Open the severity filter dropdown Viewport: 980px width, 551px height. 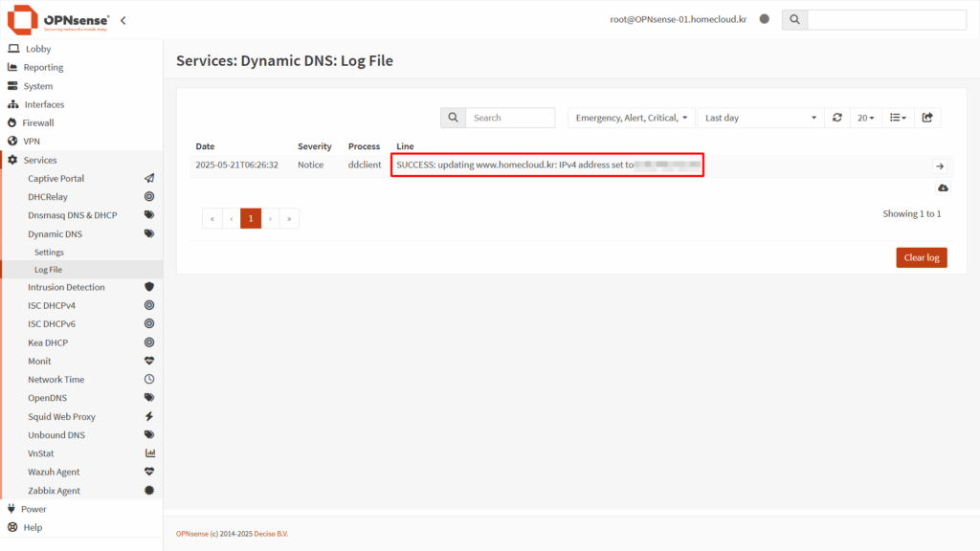632,118
